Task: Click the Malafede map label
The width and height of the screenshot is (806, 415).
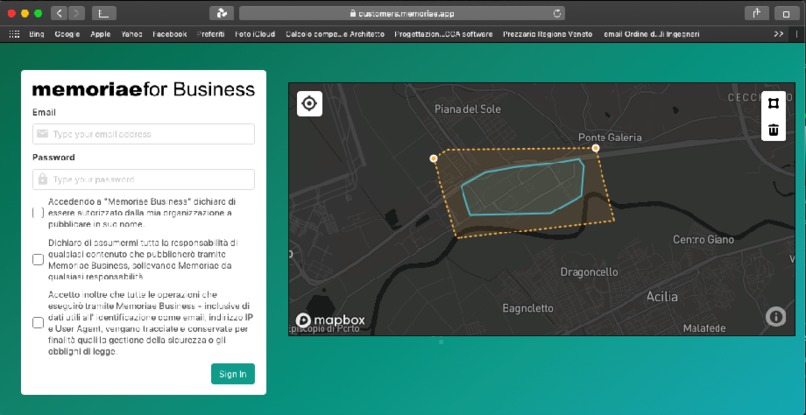Action: click(x=704, y=328)
